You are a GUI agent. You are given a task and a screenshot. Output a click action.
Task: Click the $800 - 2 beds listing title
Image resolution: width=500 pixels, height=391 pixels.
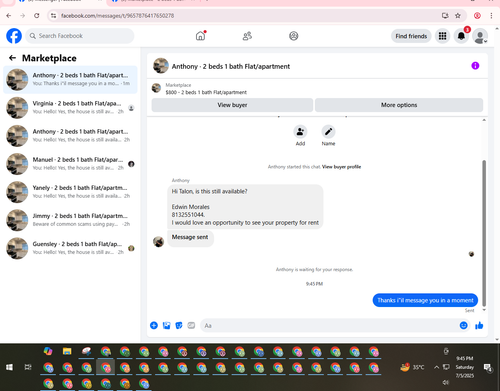(206, 92)
